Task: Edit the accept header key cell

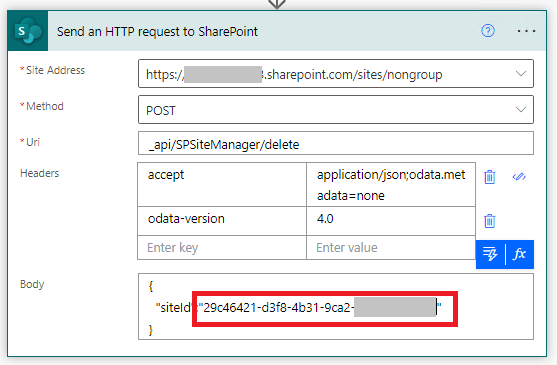Action: click(x=222, y=184)
